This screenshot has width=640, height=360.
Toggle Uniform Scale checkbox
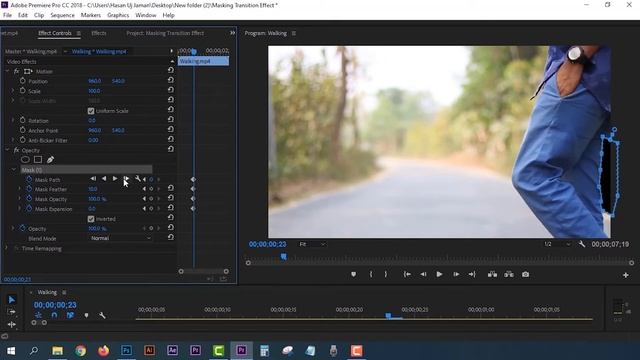point(91,111)
